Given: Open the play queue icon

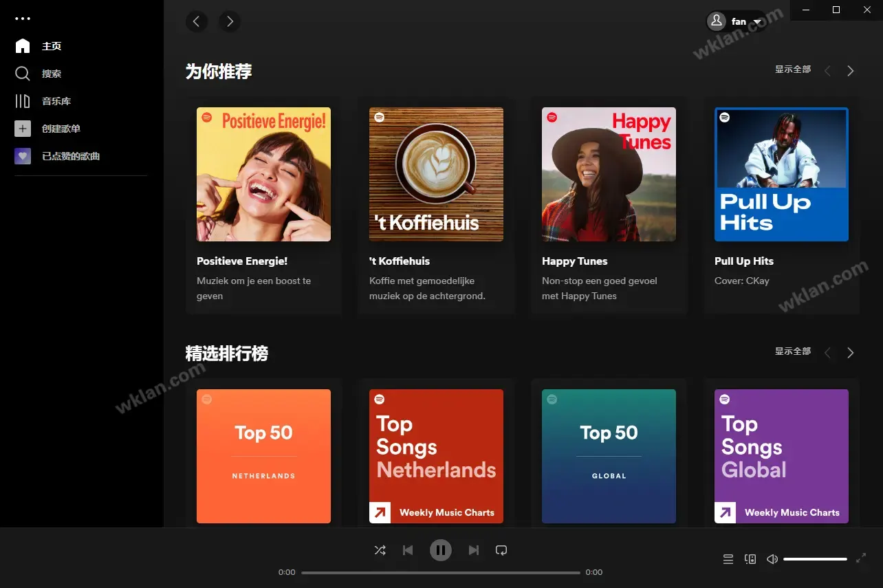Looking at the screenshot, I should tap(728, 559).
